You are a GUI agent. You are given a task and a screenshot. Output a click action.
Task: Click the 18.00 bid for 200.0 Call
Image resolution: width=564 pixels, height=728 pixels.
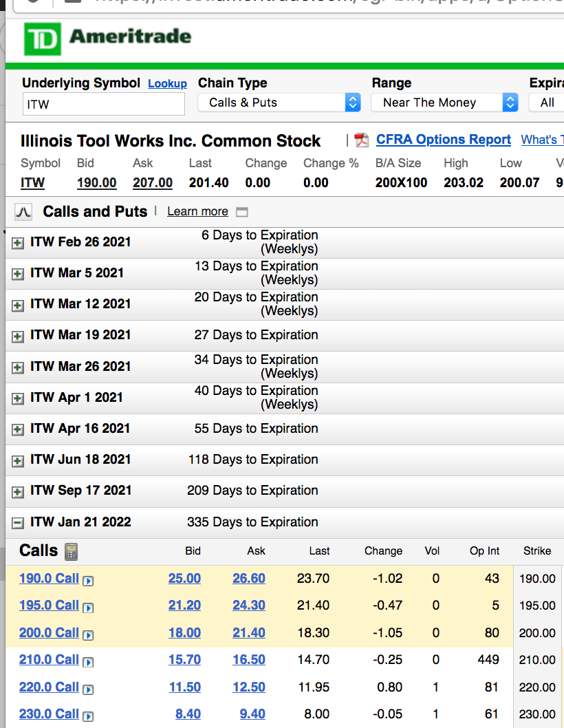click(x=184, y=633)
